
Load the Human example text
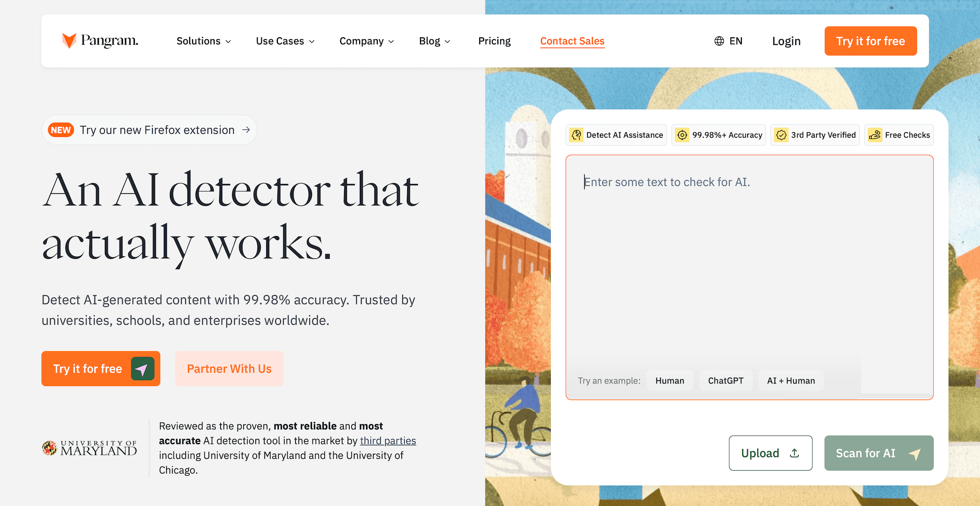(x=670, y=380)
